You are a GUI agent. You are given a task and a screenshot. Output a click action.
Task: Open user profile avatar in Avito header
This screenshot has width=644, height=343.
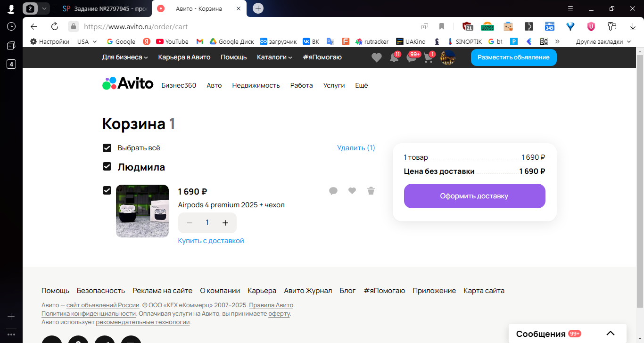click(x=447, y=57)
